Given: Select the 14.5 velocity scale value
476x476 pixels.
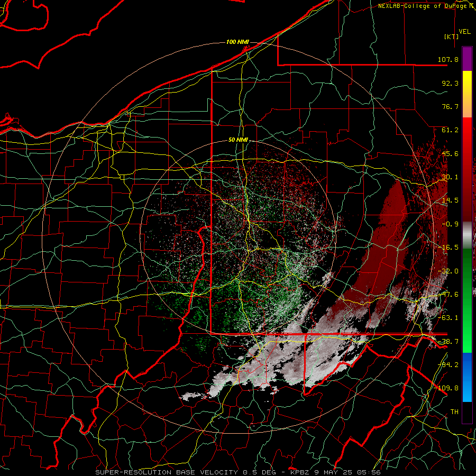Looking at the screenshot, I should [x=450, y=200].
